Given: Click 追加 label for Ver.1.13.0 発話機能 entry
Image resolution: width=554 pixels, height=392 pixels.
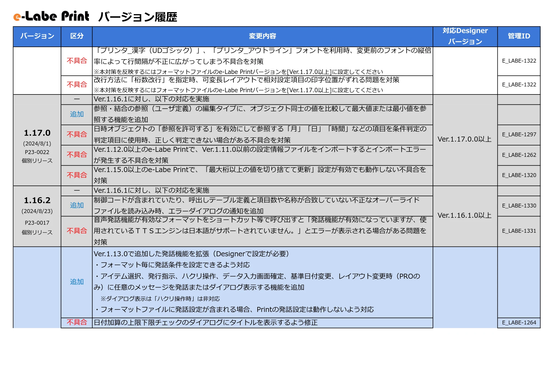Looking at the screenshot, I should click(77, 282).
